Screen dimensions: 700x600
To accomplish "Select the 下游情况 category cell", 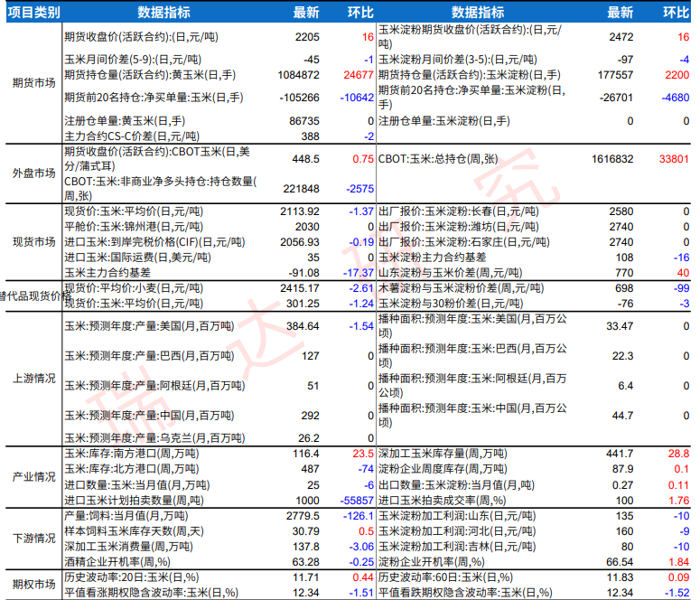I will 31,537.
